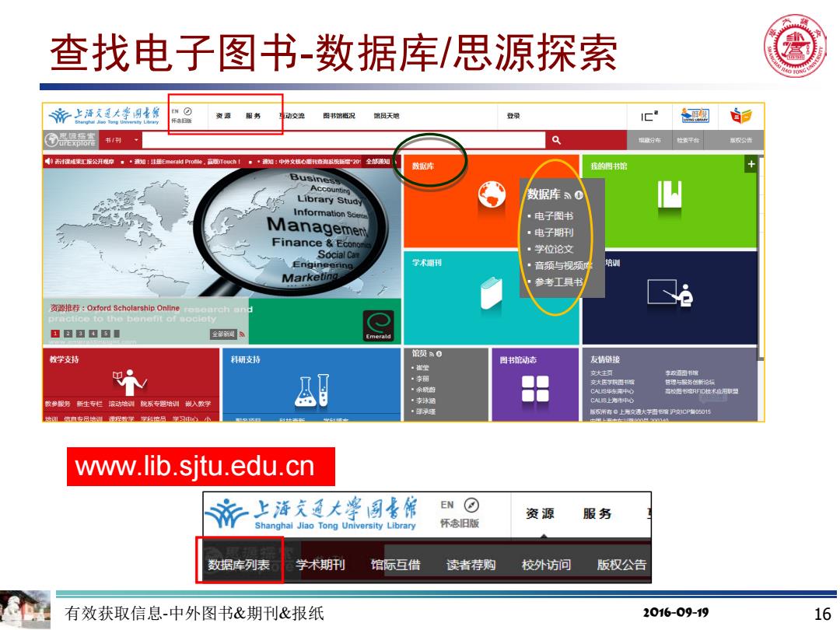Click the library logo in the enlarged header
Image resolution: width=840 pixels, height=630 pixels.
(311, 514)
